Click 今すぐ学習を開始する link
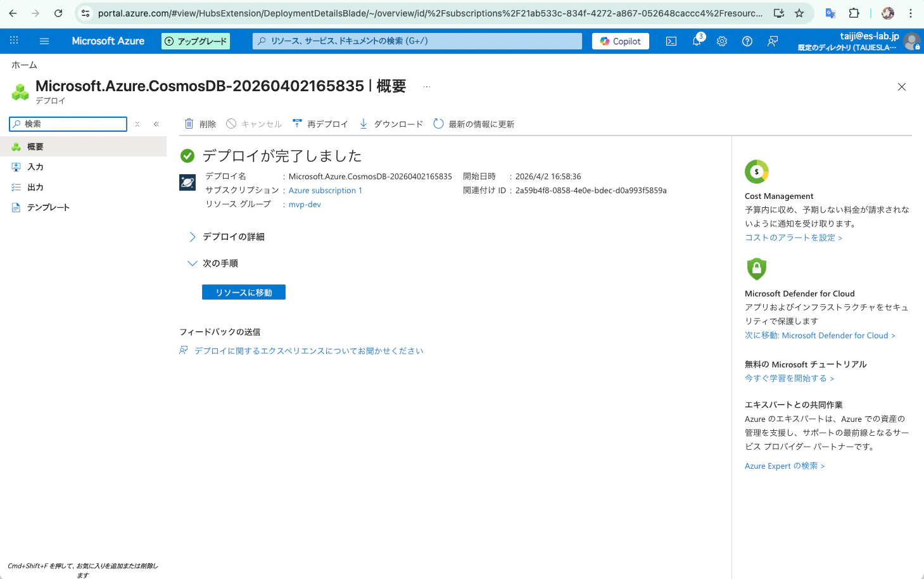This screenshot has height=579, width=924. pos(790,379)
